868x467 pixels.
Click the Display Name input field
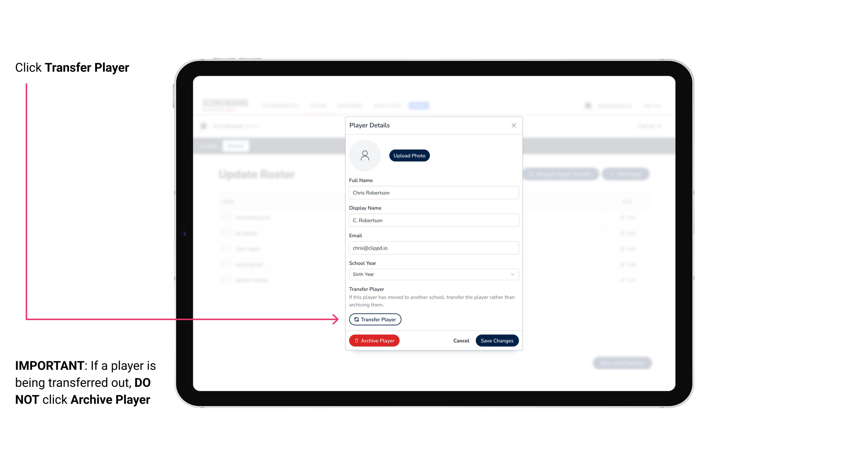pyautogui.click(x=433, y=220)
